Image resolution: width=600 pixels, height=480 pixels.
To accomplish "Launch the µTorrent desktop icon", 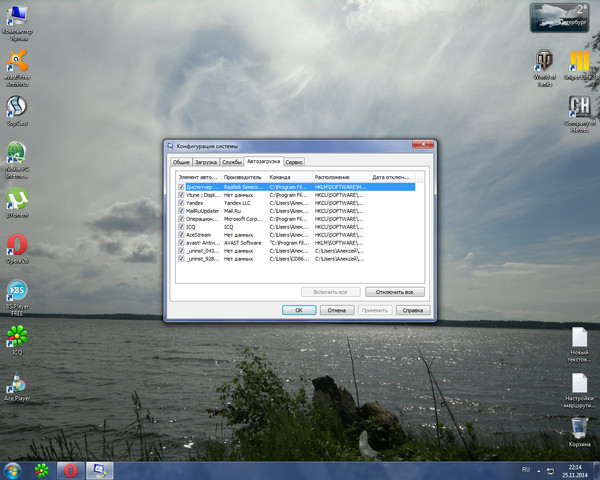I will pos(17,202).
